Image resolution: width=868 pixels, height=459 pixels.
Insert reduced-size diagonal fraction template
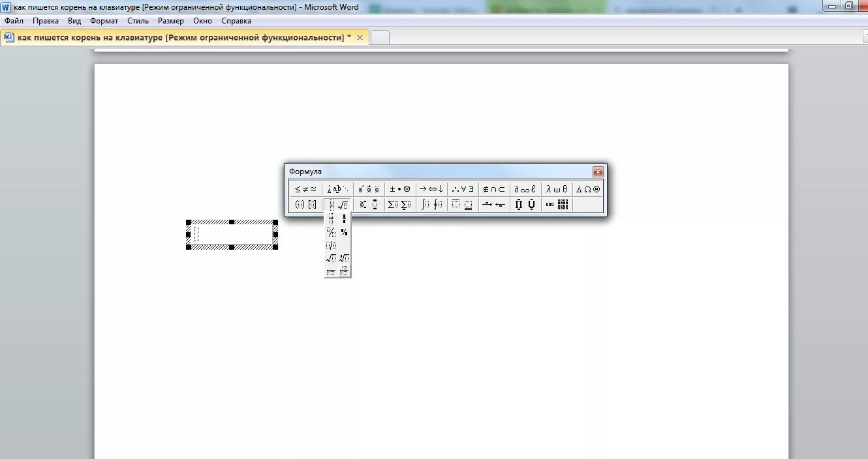pos(344,232)
